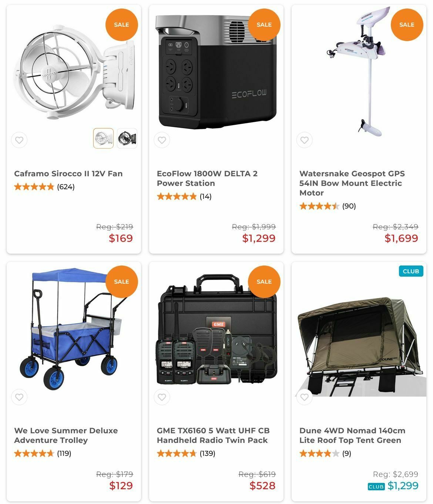Open We Love Summer Deluxe Adventure Trolley
This screenshot has width=433, height=504.
point(66,435)
